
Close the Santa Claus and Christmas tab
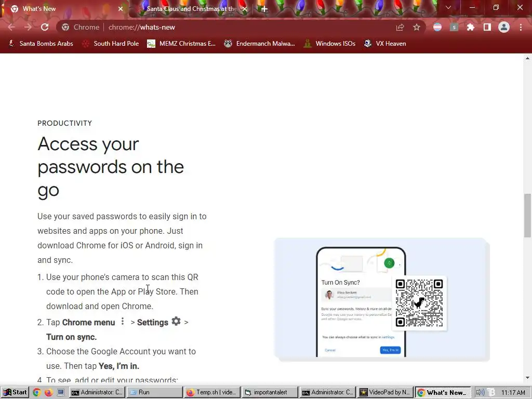pyautogui.click(x=245, y=9)
